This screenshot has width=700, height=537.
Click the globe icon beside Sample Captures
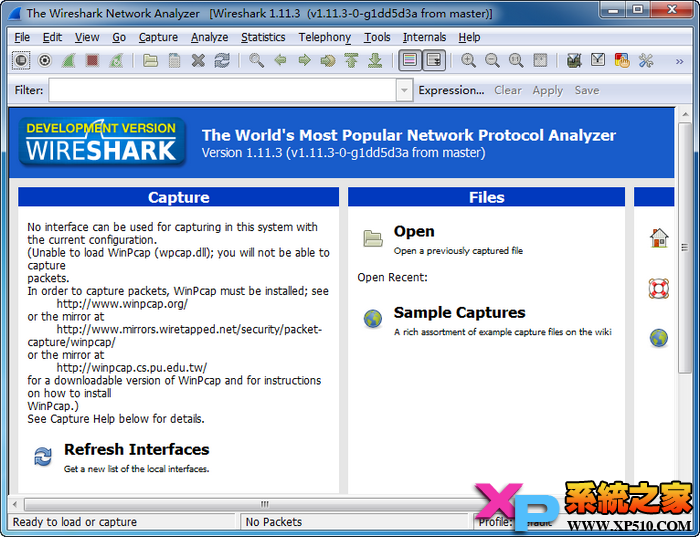click(x=373, y=319)
